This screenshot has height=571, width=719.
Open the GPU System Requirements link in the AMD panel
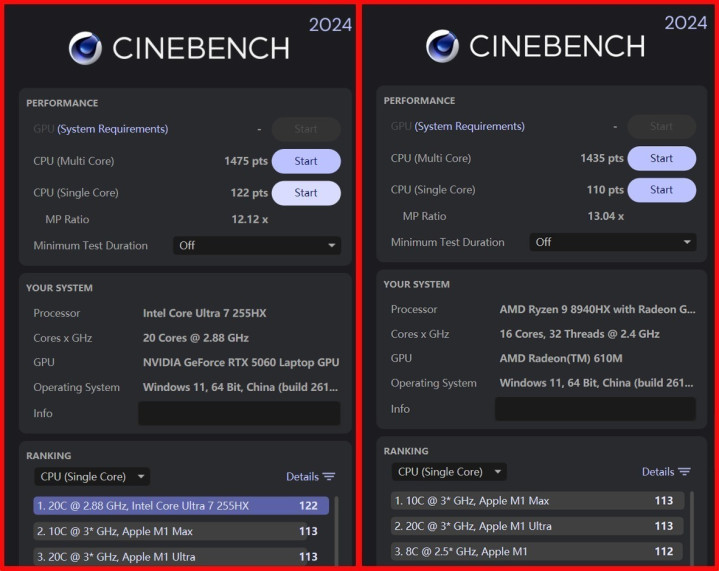pyautogui.click(x=469, y=126)
